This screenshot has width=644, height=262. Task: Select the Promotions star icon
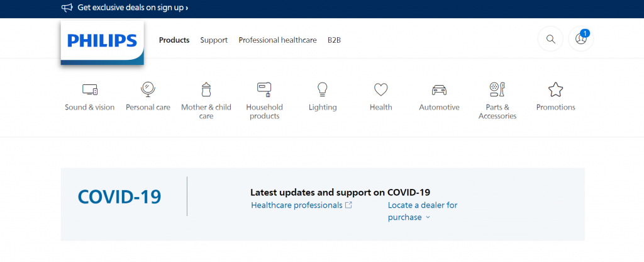pos(555,89)
